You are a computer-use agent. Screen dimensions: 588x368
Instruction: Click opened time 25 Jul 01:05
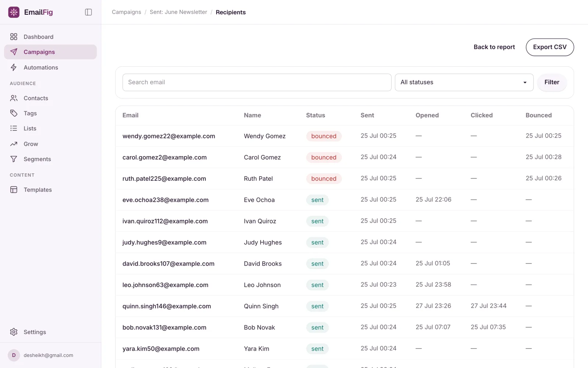click(433, 263)
